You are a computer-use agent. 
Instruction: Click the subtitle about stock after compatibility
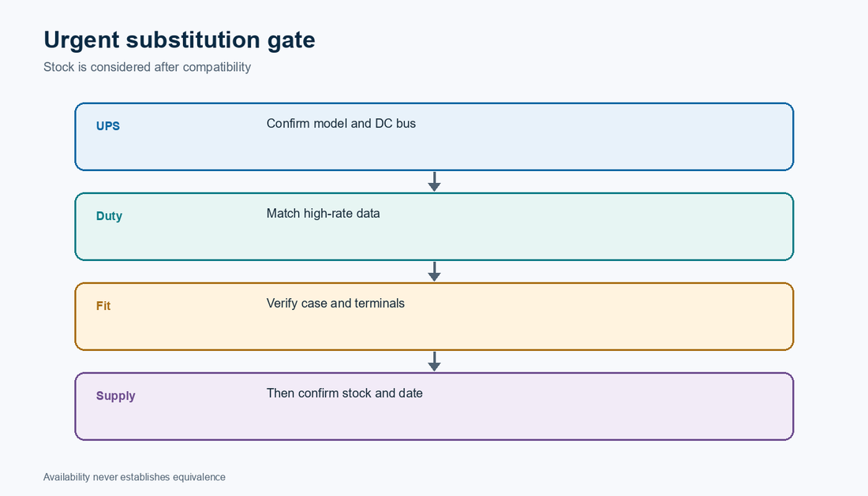pos(148,67)
